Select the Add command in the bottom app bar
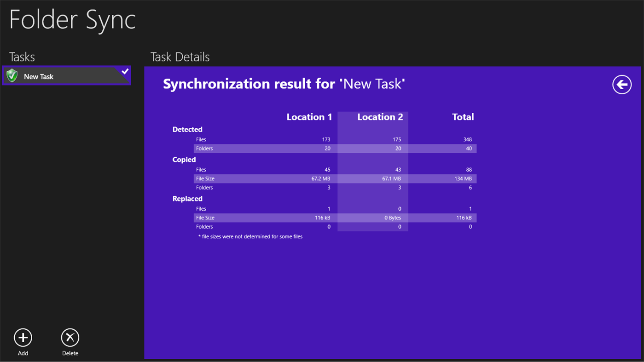This screenshot has width=644, height=362. pos(23,340)
